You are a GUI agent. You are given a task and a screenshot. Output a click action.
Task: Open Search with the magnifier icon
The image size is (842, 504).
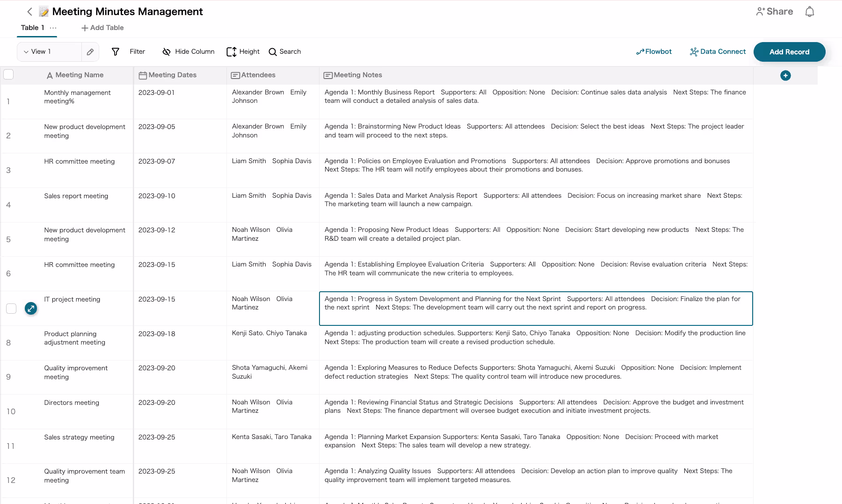coord(273,52)
